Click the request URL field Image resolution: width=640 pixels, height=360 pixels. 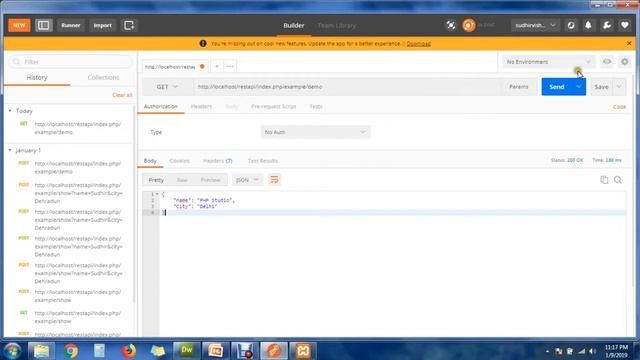pyautogui.click(x=347, y=87)
